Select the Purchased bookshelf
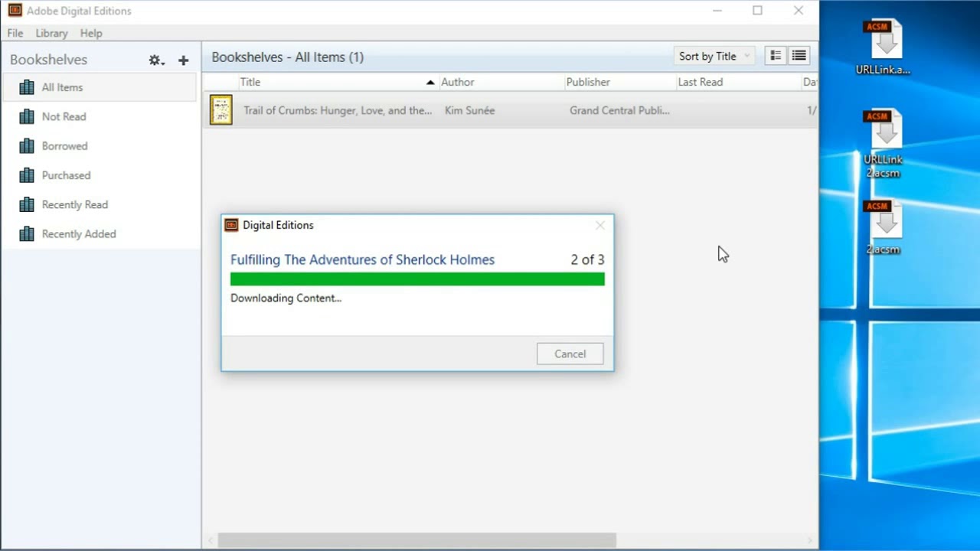The image size is (980, 551). pos(100,175)
